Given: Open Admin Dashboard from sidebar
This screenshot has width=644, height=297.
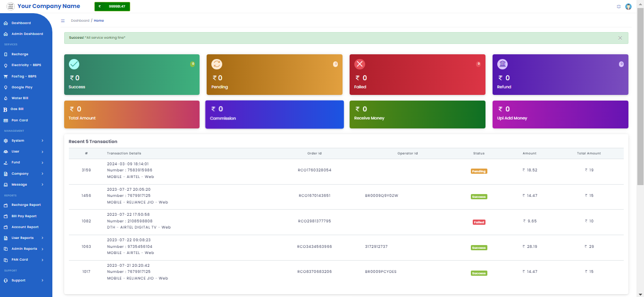Looking at the screenshot, I should coord(27,34).
